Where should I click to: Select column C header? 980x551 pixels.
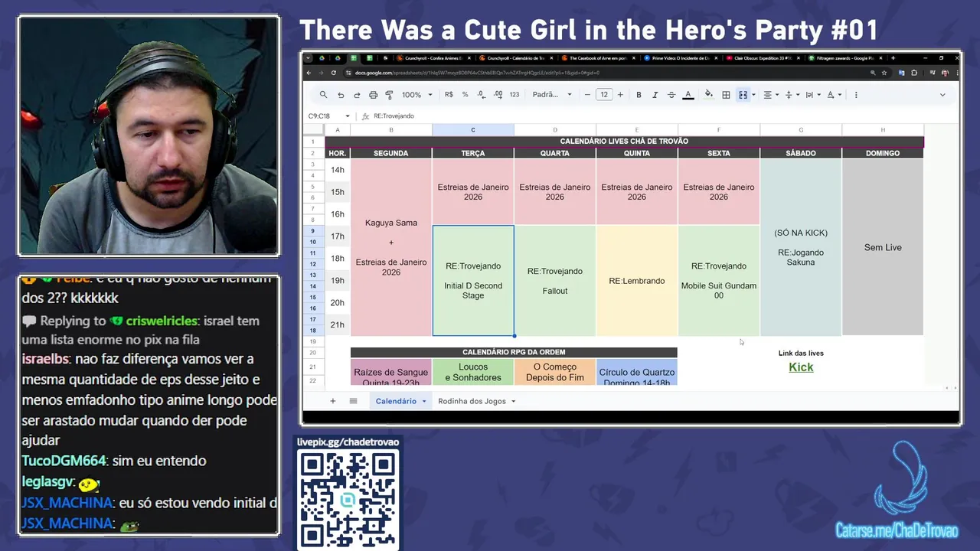click(473, 130)
